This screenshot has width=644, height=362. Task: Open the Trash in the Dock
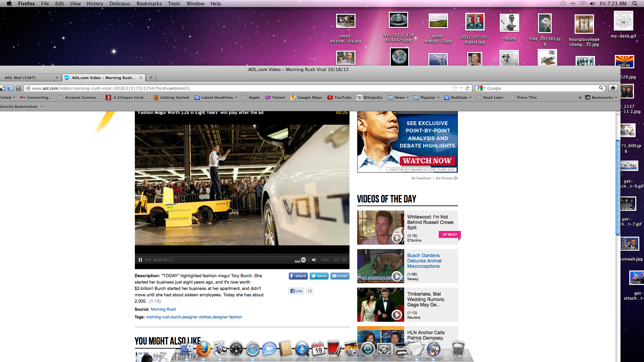(458, 349)
